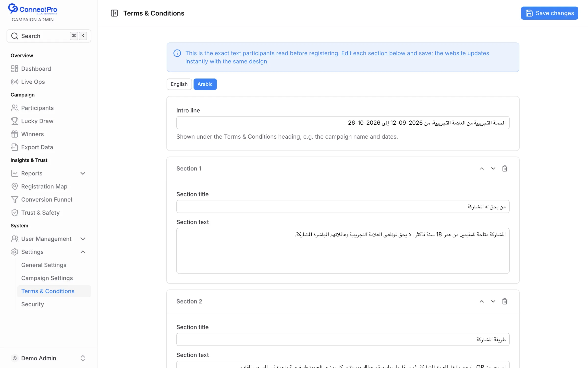
Task: Move Section 1 up
Action: [482, 169]
